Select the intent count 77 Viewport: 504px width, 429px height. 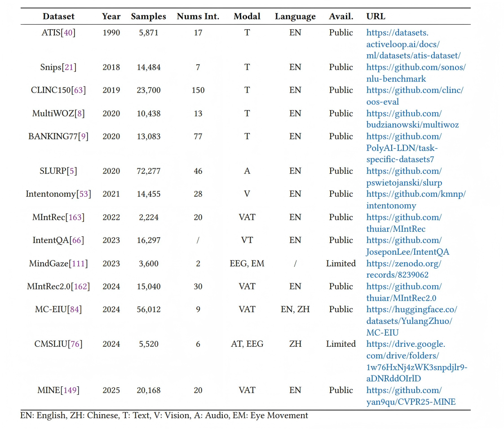[198, 137]
